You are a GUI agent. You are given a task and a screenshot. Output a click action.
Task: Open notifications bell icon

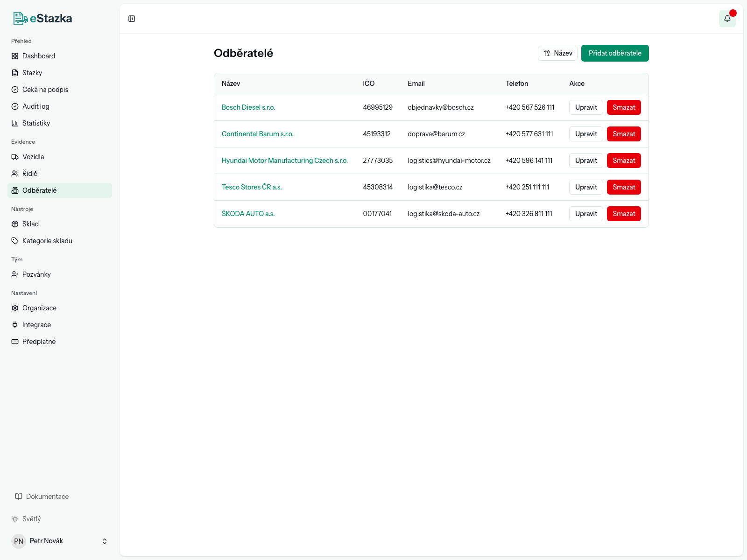tap(727, 19)
